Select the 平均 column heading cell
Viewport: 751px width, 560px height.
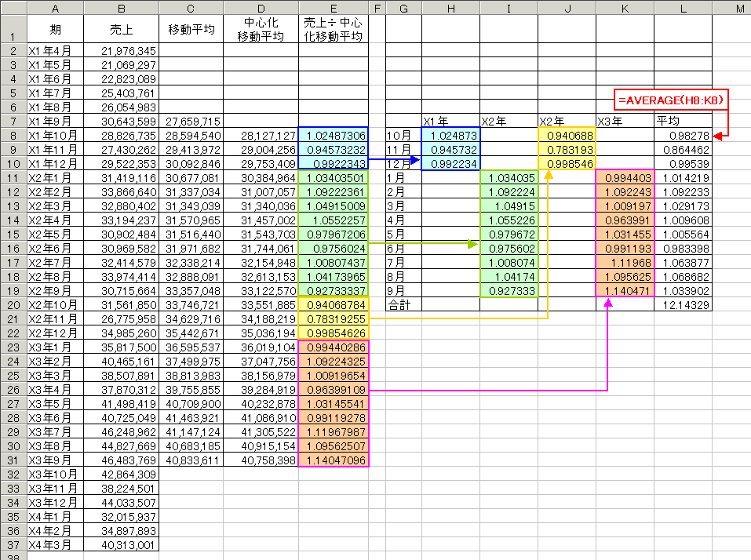click(683, 122)
